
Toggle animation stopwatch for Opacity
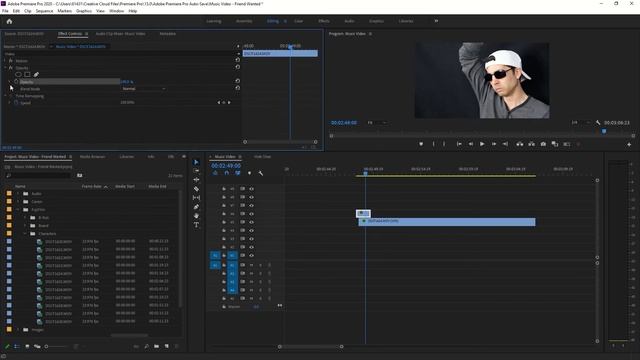click(16, 82)
